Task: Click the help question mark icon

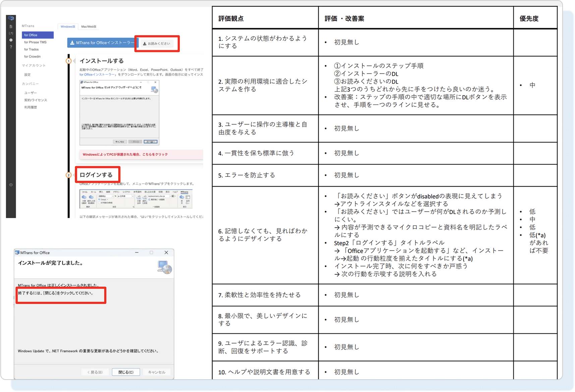Action: [11, 47]
